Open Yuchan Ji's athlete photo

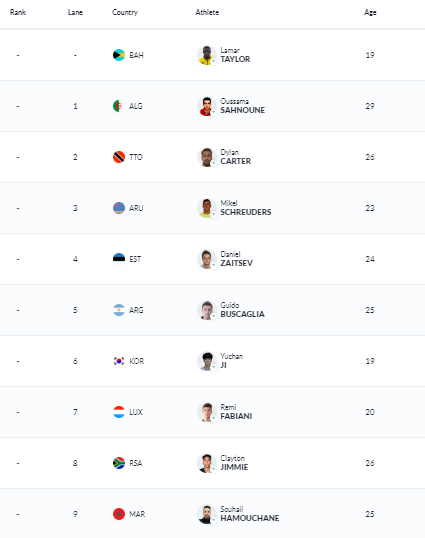pyautogui.click(x=206, y=361)
